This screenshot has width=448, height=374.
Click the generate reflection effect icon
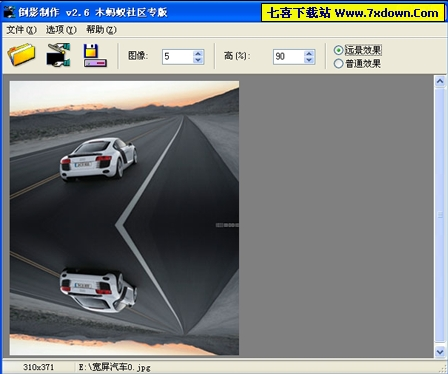point(59,55)
